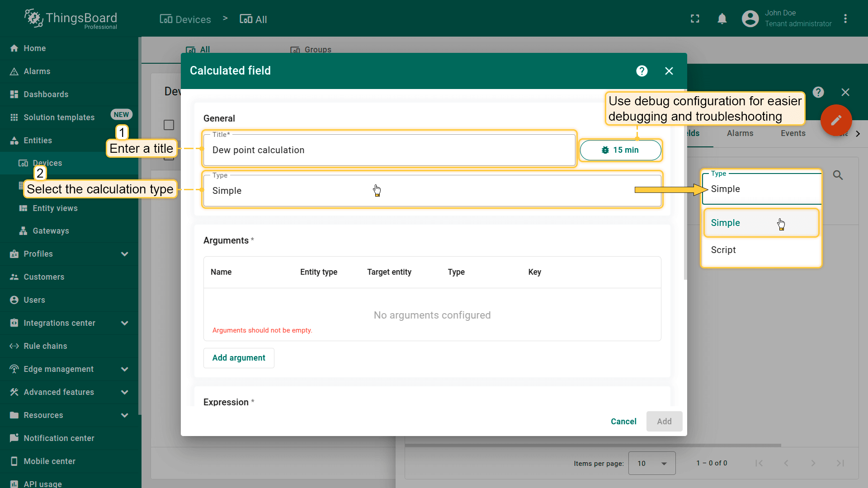This screenshot has height=488, width=868.
Task: Click Cancel in the dialog
Action: click(x=623, y=422)
